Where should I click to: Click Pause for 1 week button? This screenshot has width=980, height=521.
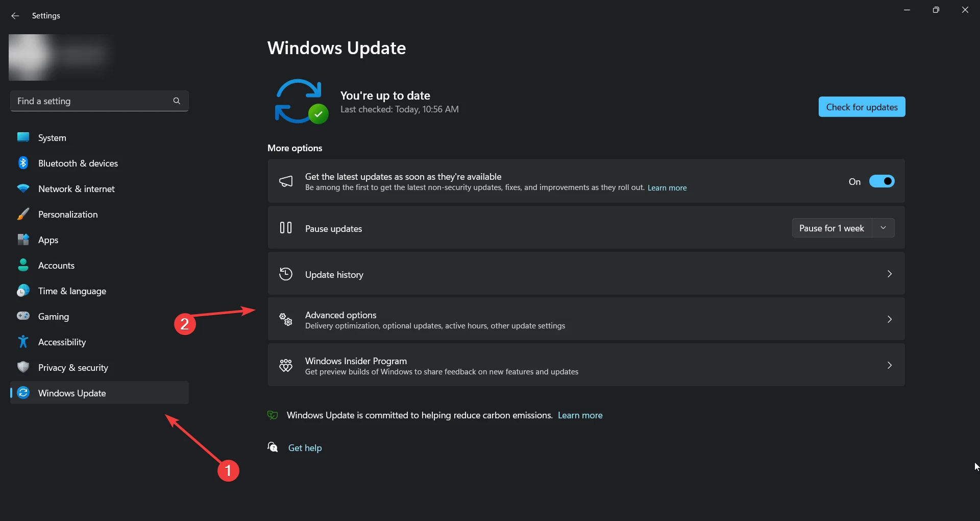[x=832, y=228]
